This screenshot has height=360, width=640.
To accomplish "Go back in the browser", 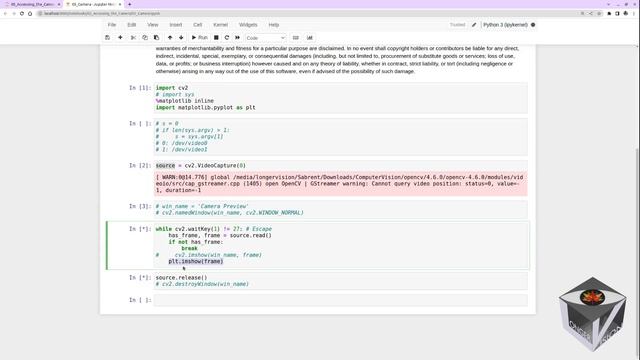I will coord(5,13).
